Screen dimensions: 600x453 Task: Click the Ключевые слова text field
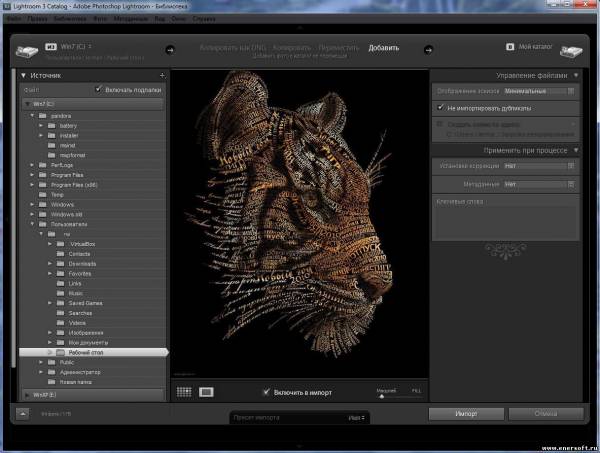click(505, 222)
